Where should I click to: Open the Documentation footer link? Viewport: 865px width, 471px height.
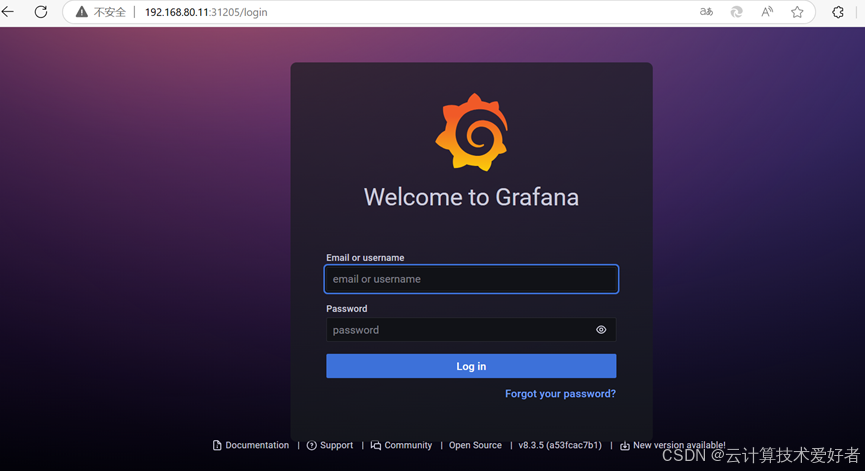click(251, 445)
